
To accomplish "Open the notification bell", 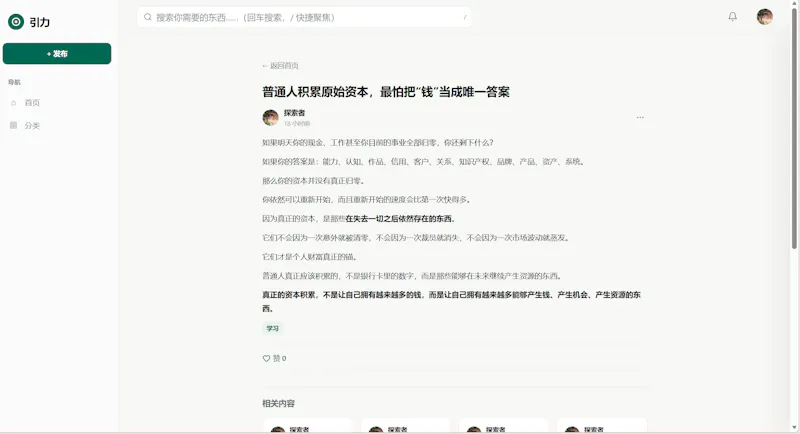I will (x=733, y=17).
